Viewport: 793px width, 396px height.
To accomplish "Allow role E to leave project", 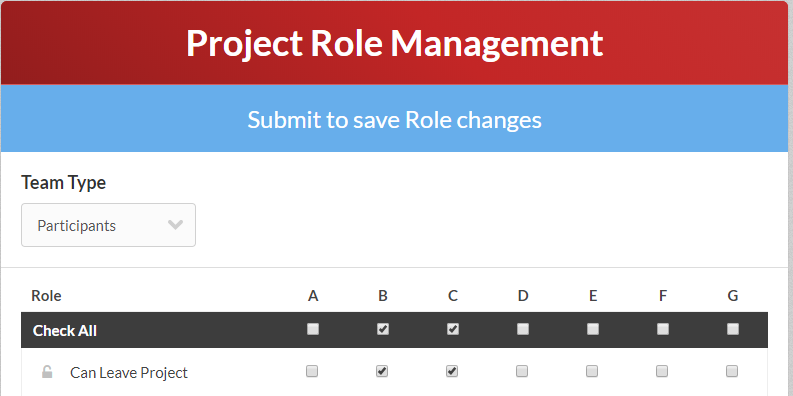I will [x=592, y=371].
